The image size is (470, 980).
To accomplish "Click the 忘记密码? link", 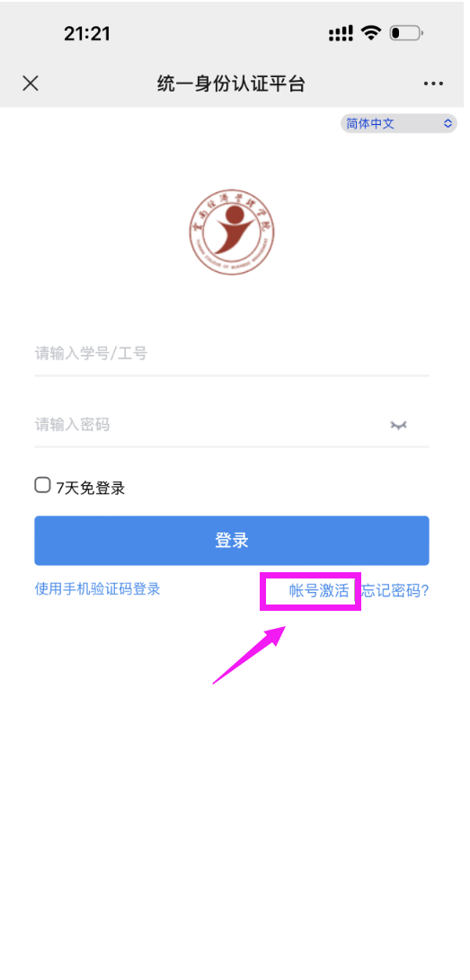I will (395, 591).
